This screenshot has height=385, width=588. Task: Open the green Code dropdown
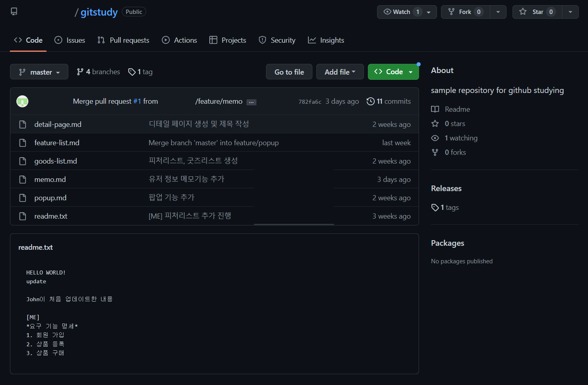click(x=393, y=71)
